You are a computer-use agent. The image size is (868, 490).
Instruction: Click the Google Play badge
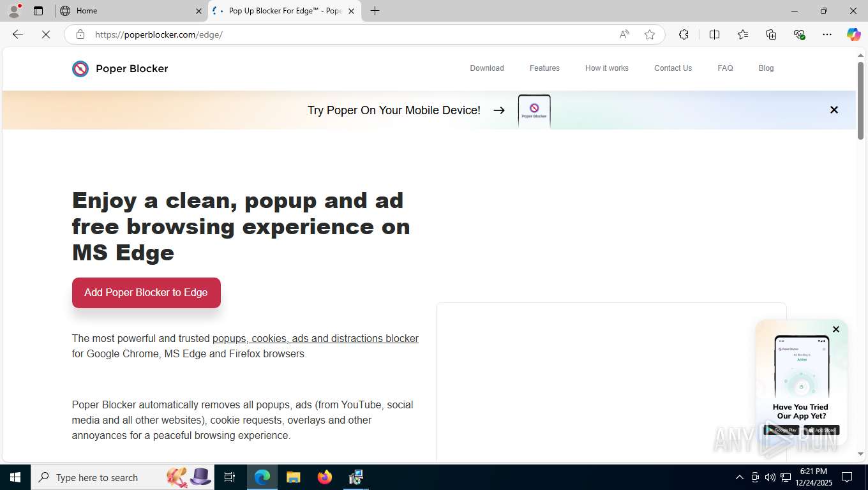(782, 430)
